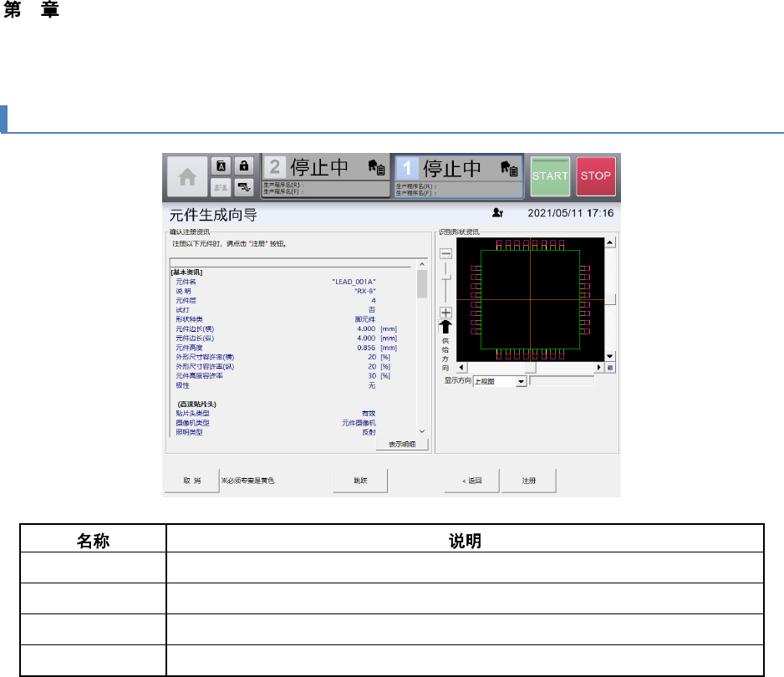Click the preview scroll left arrow
The height and width of the screenshot is (677, 784).
tap(461, 368)
